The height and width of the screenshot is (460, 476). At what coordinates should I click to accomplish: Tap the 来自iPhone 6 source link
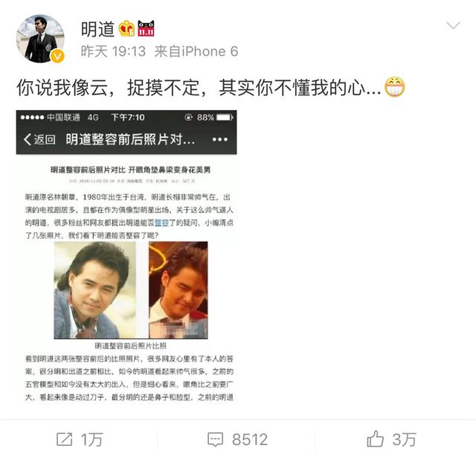196,51
